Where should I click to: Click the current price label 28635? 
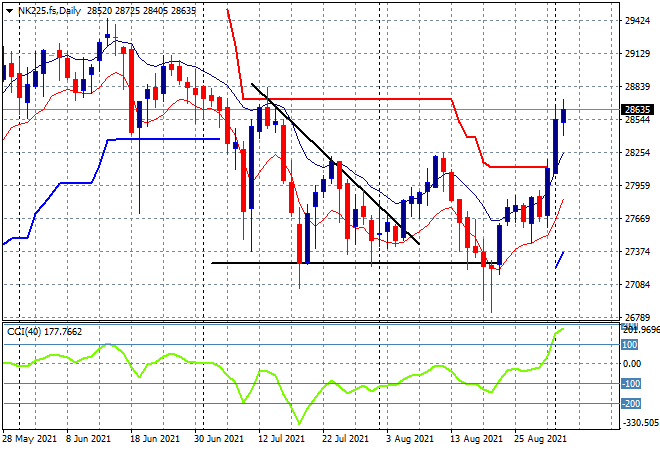coord(637,110)
